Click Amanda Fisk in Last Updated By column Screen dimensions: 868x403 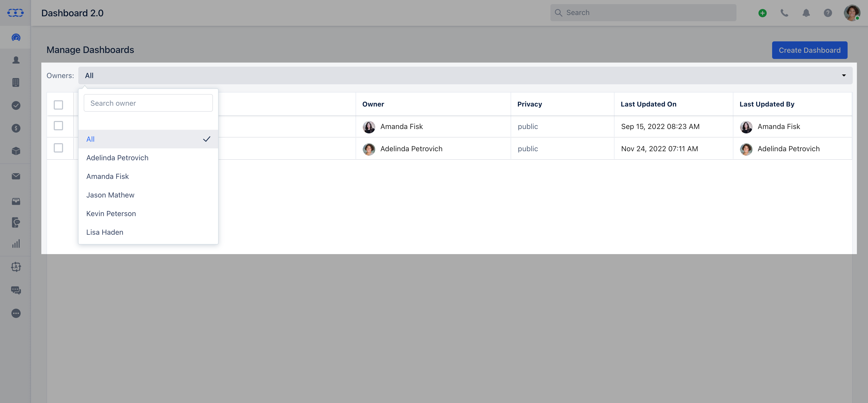pos(779,126)
